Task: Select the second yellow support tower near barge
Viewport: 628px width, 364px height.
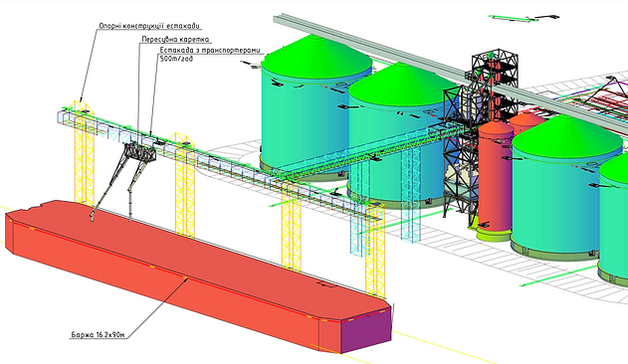Action: pos(185,184)
